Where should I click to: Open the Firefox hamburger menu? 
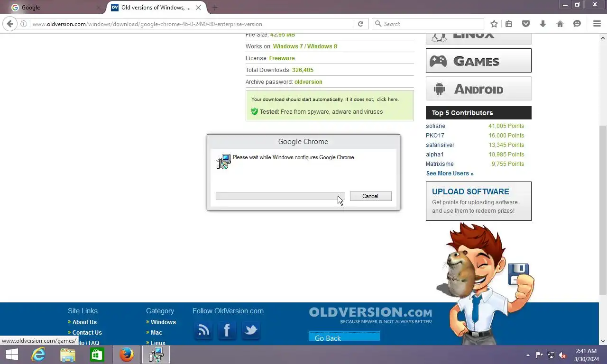click(x=597, y=24)
